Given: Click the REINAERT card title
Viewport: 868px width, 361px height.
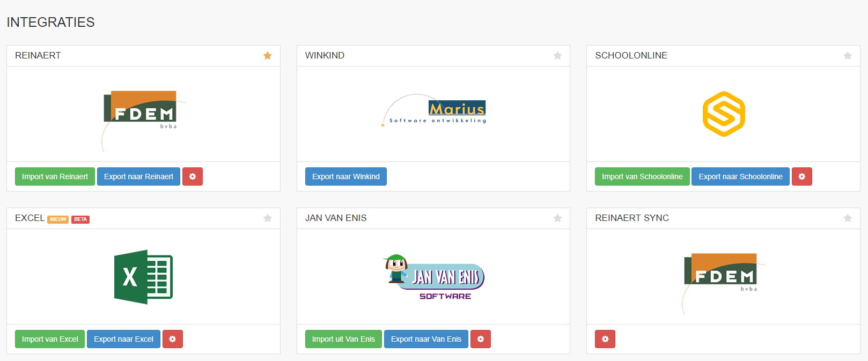Looking at the screenshot, I should 38,55.
